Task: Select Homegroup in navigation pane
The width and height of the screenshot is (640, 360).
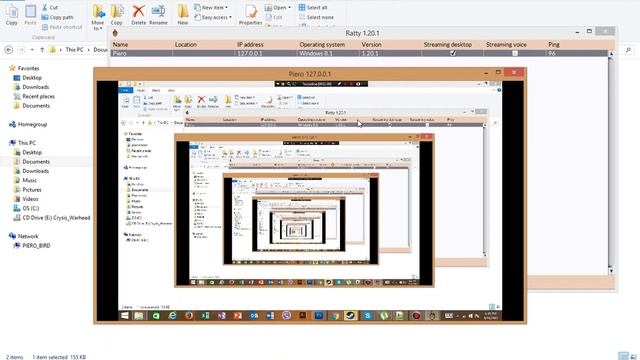Action: (x=28, y=124)
